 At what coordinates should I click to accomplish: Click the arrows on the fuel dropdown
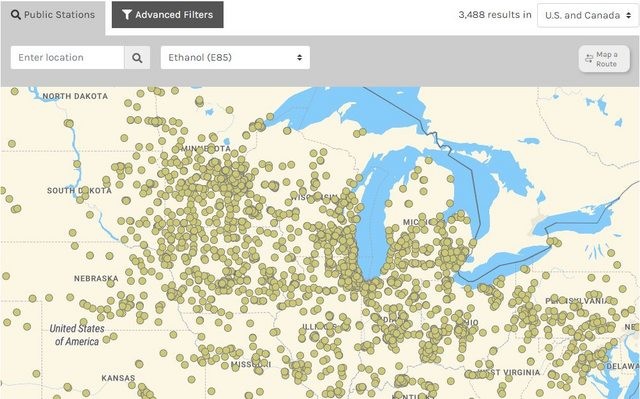coord(300,58)
